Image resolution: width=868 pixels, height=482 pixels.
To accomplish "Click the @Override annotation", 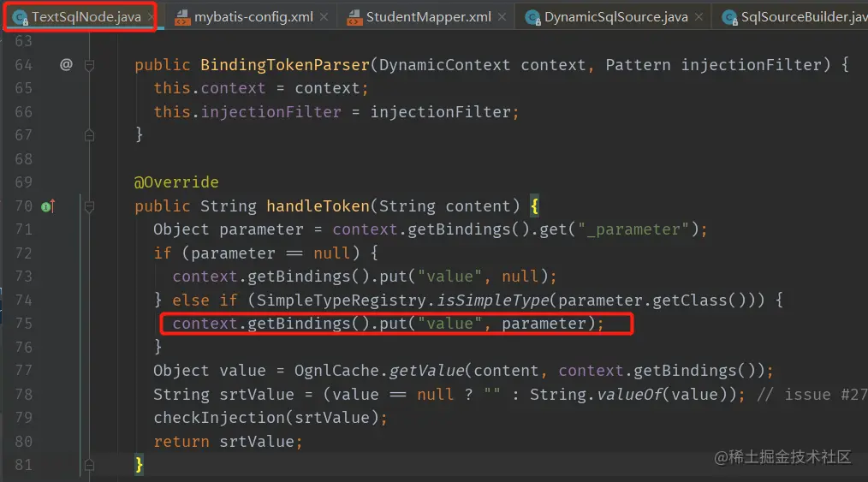I will click(x=176, y=182).
